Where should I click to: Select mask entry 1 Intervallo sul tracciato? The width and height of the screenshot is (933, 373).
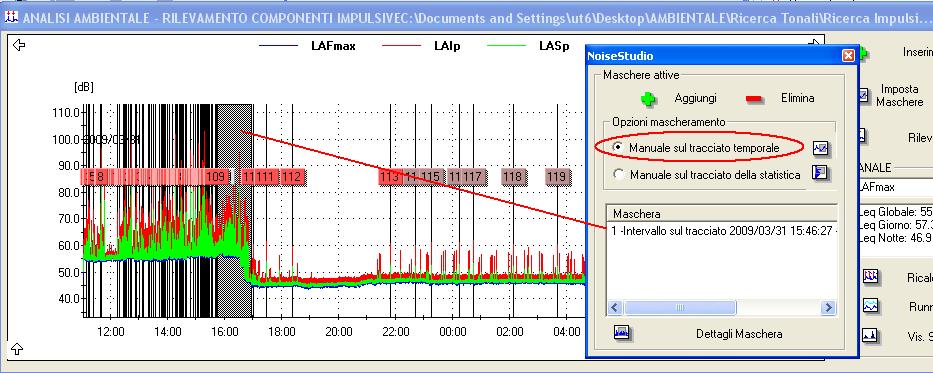pos(721,231)
